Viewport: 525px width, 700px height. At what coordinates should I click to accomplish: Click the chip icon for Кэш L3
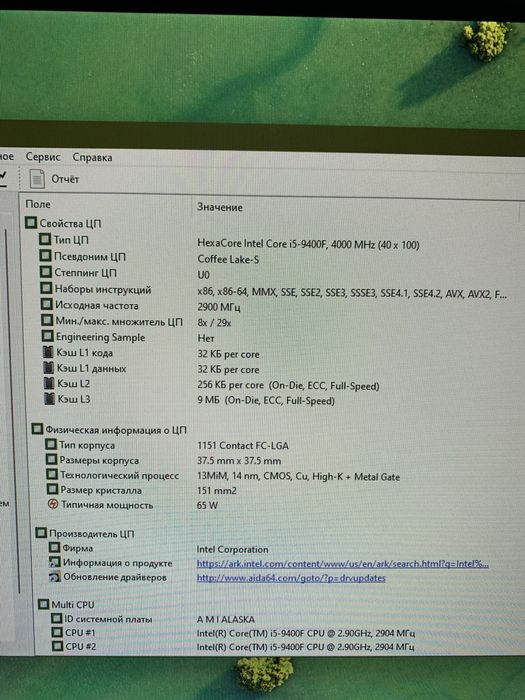coord(50,398)
